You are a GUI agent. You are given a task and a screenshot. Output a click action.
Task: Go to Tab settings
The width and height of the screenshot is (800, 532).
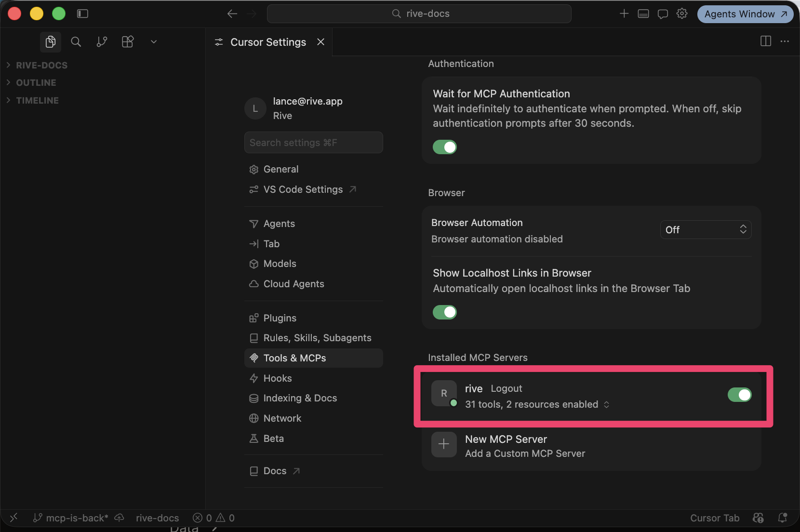pyautogui.click(x=314, y=244)
